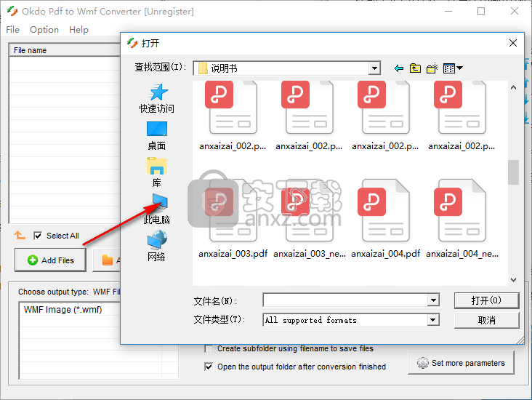The height and width of the screenshot is (400, 532).
Task: Expand 查找范围 folder dropdown
Action: pyautogui.click(x=374, y=68)
